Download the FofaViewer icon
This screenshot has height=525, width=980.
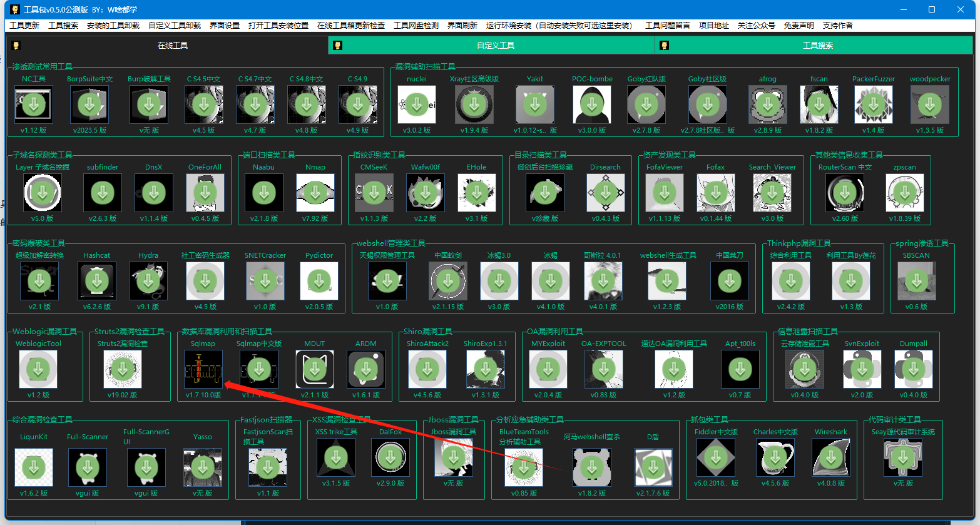pyautogui.click(x=665, y=193)
